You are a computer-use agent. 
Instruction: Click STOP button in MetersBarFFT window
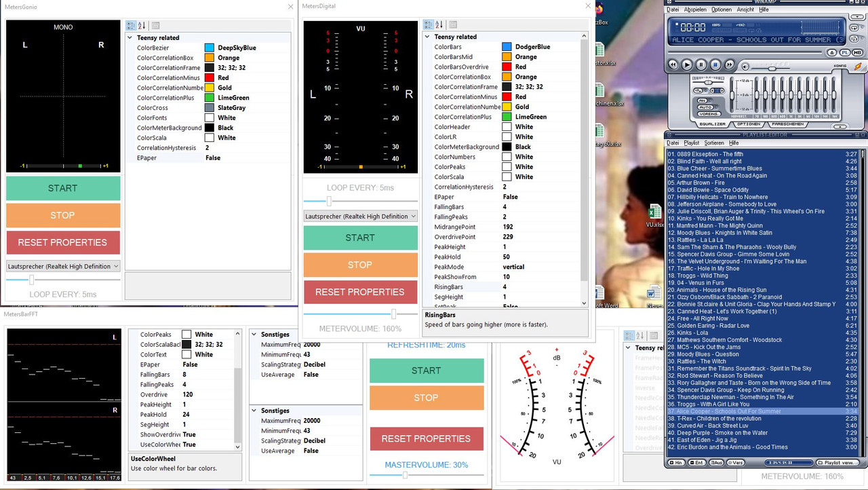point(427,398)
